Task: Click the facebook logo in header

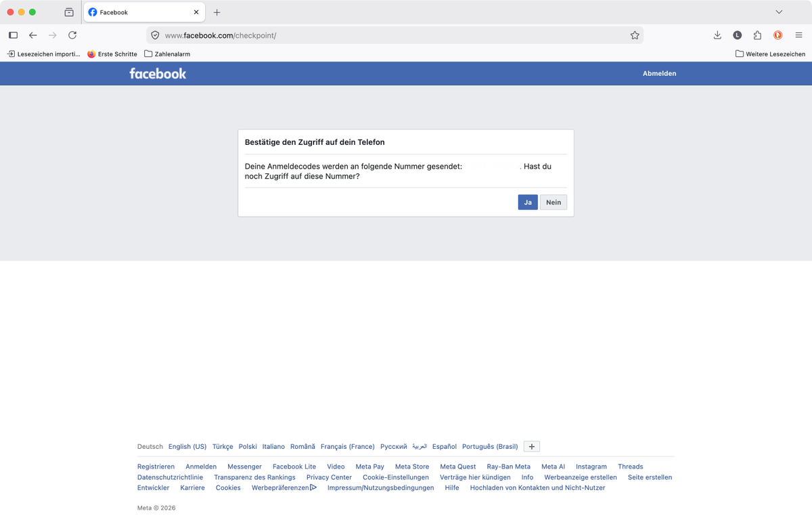Action: (x=158, y=73)
